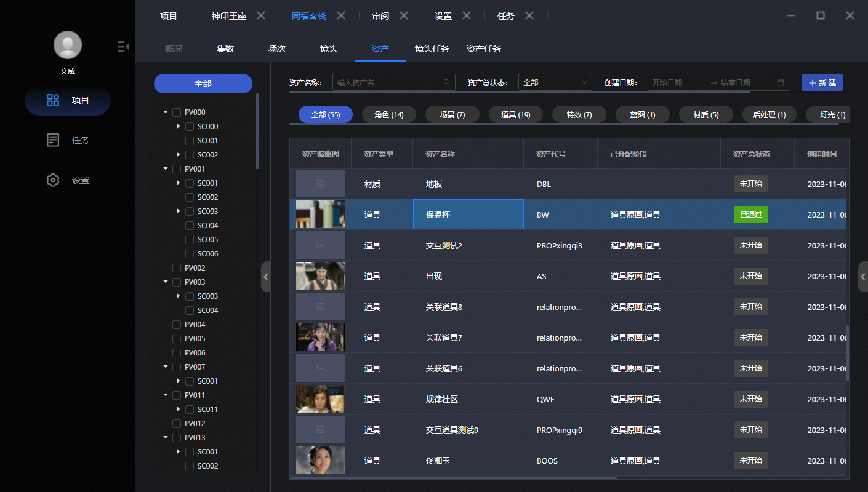Check the PV006 checkbox
The height and width of the screenshot is (492, 868).
177,353
